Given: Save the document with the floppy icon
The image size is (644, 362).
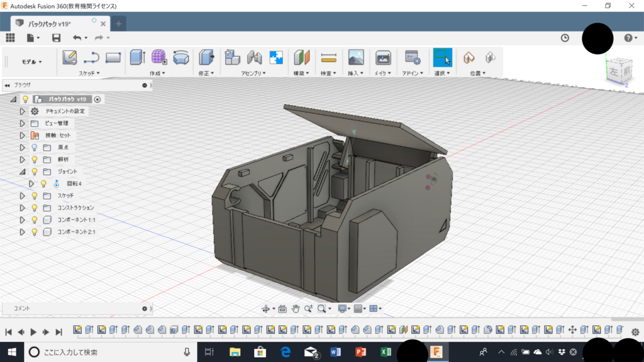Looking at the screenshot, I should [56, 38].
